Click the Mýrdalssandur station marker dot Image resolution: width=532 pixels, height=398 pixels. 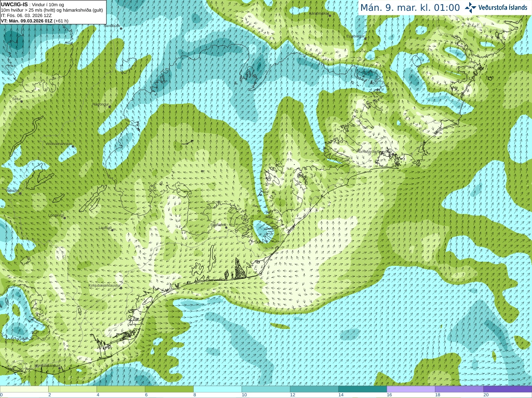(59, 368)
